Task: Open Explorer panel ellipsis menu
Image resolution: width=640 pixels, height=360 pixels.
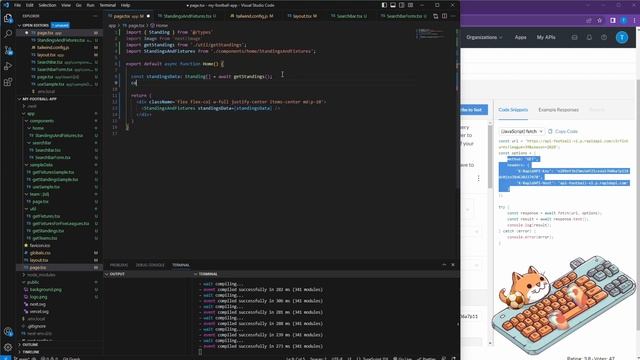Action: click(x=95, y=16)
